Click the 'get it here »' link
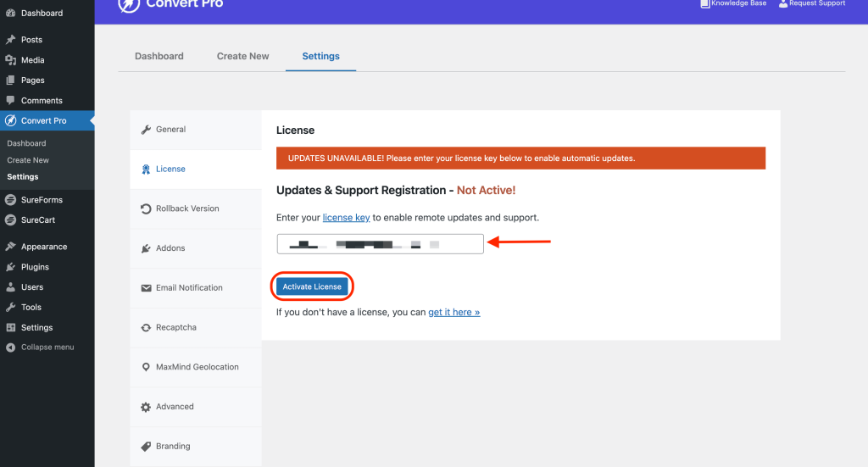Image resolution: width=868 pixels, height=467 pixels. point(454,312)
